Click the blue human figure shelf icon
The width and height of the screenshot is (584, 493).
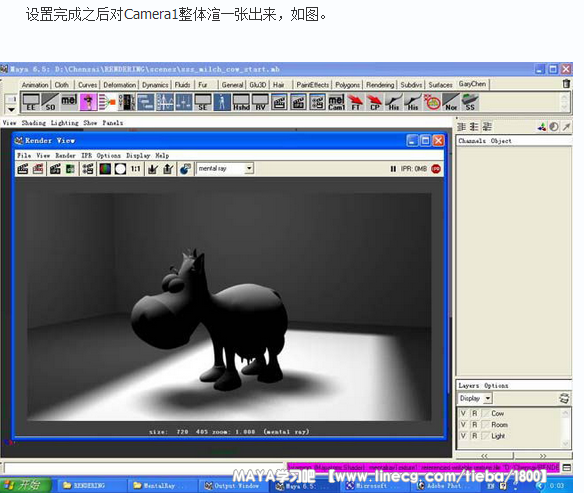point(222,102)
